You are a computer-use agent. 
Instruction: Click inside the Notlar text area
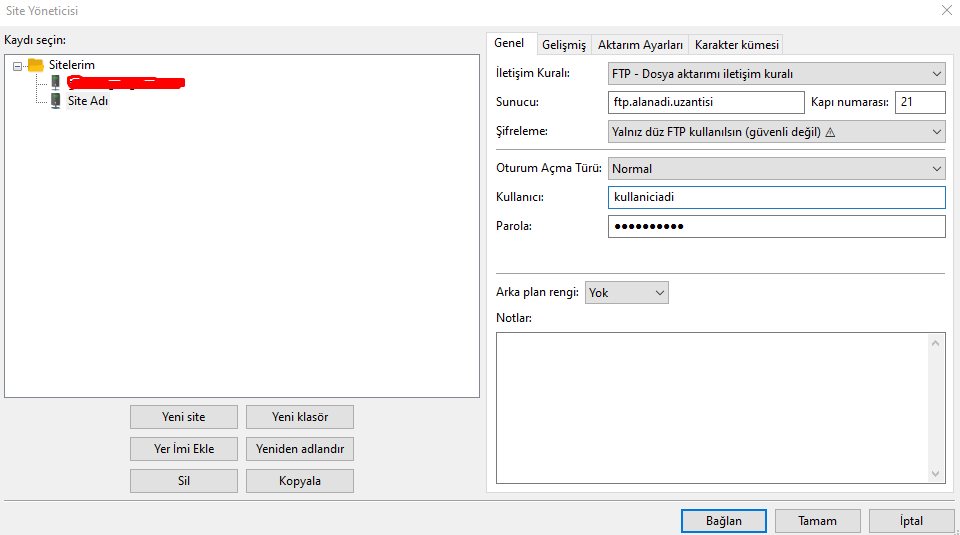pos(713,408)
